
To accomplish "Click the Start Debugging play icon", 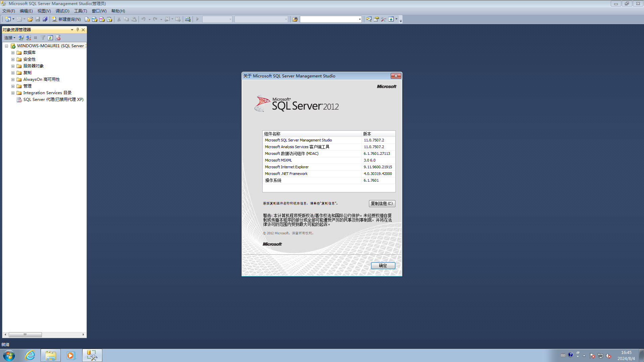I will [198, 19].
